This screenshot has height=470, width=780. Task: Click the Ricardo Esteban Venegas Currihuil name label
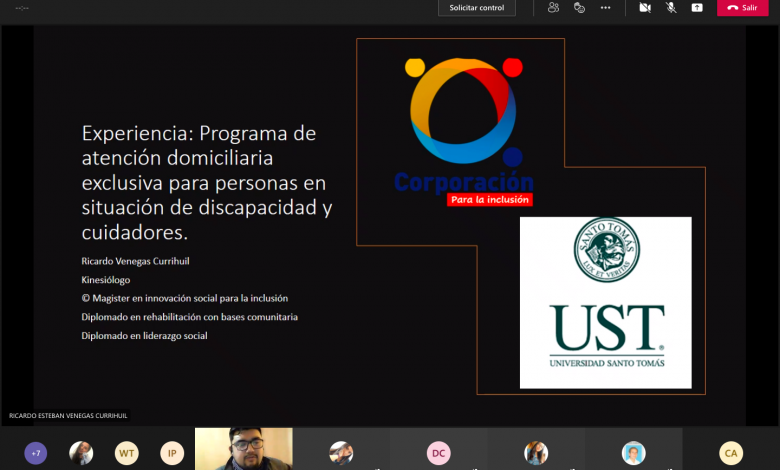point(68,415)
